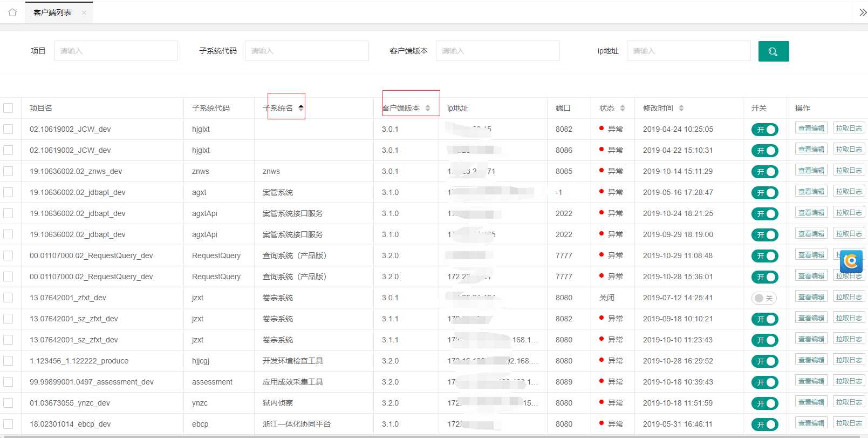The image size is (868, 438).
Task: Close the 客户端列表 tab
Action: coord(84,12)
